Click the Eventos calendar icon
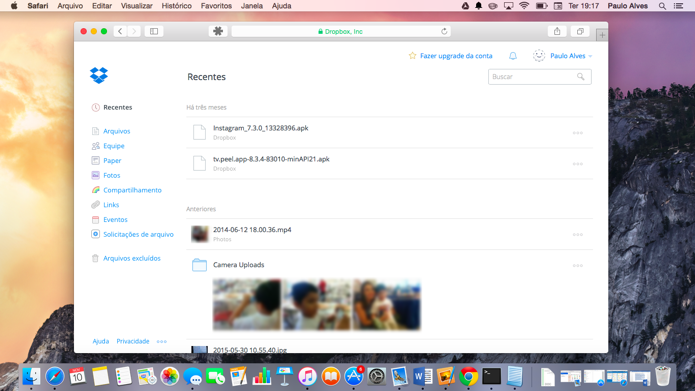The height and width of the screenshot is (391, 695). [95, 219]
